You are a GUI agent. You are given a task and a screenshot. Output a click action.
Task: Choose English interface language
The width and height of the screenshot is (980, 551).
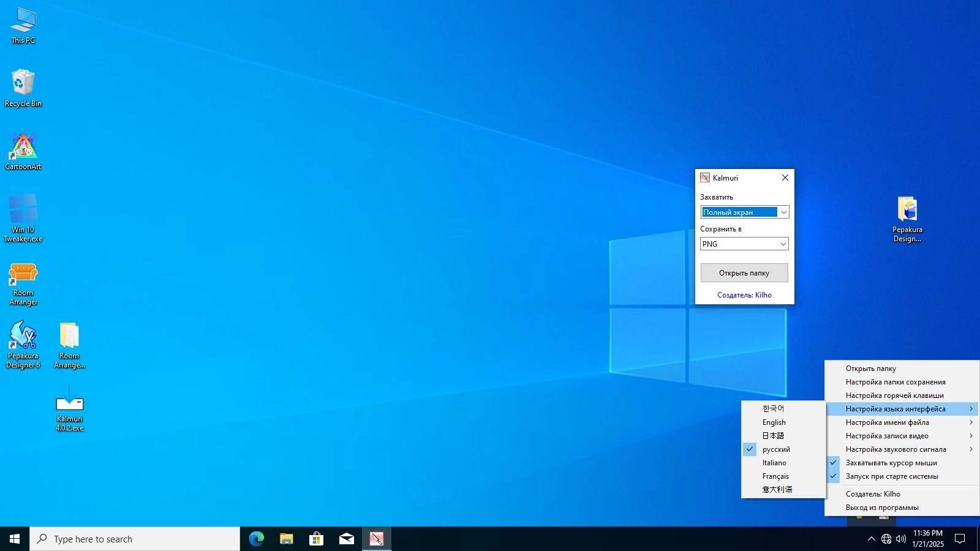pos(783,422)
